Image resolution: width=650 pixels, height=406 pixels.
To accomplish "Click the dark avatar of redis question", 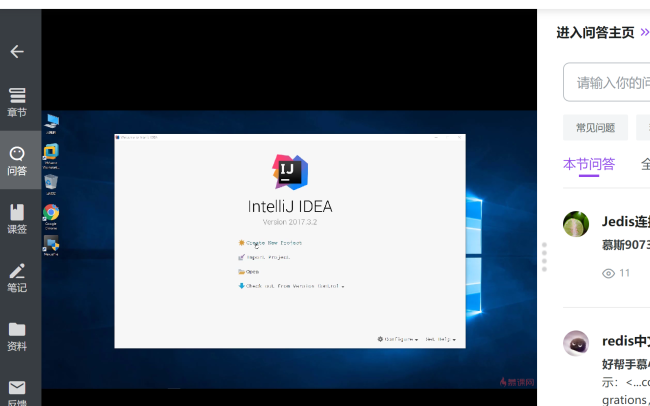I will pos(576,343).
